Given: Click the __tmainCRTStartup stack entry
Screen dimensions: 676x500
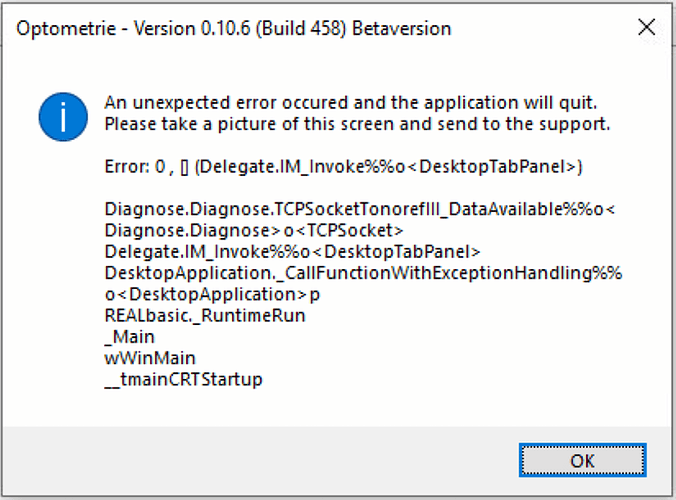Looking at the screenshot, I should 183,380.
